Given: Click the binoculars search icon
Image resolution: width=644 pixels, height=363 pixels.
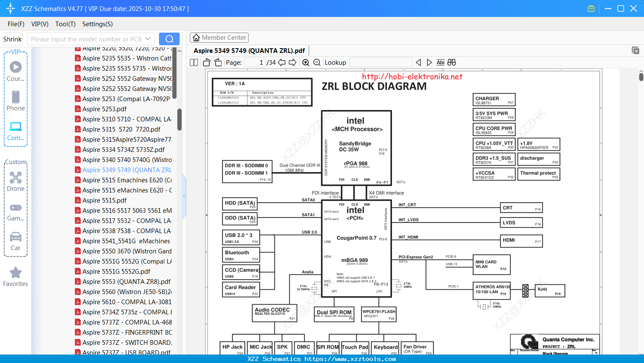Looking at the screenshot, I should point(452,63).
